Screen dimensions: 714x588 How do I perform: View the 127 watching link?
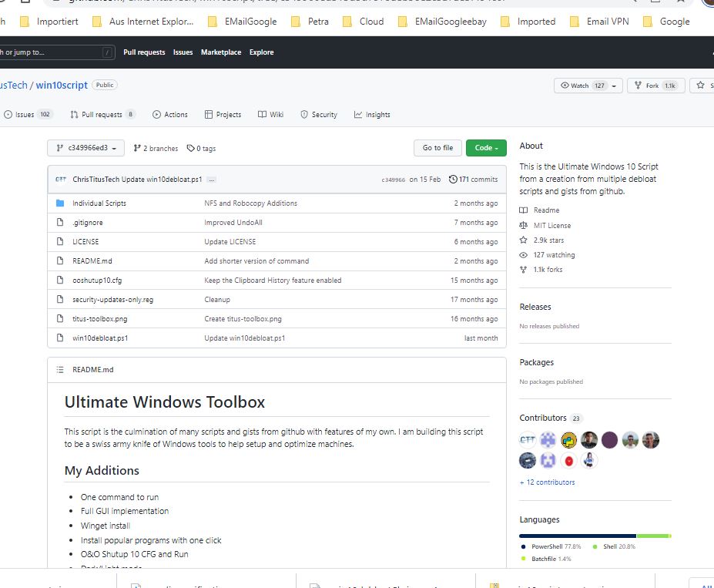coord(548,255)
